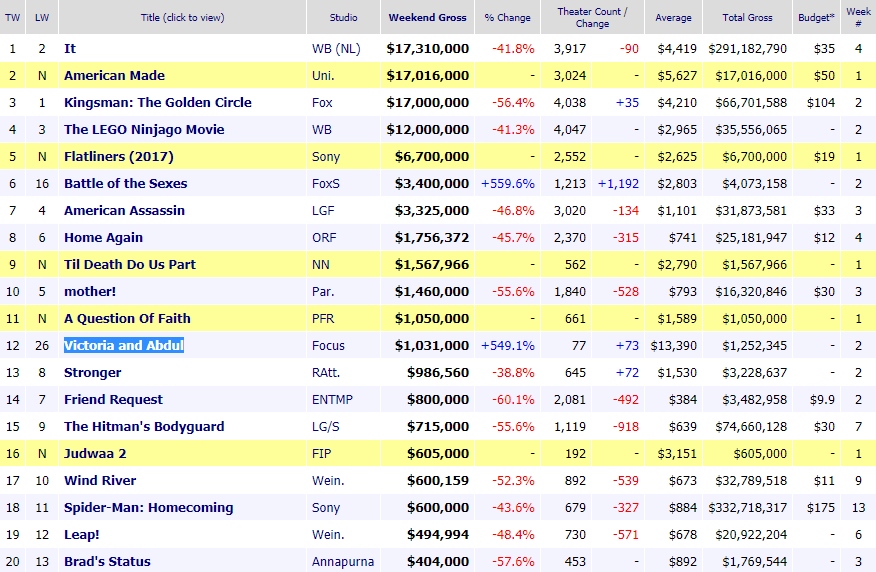Open the LGF studio link

323,211
